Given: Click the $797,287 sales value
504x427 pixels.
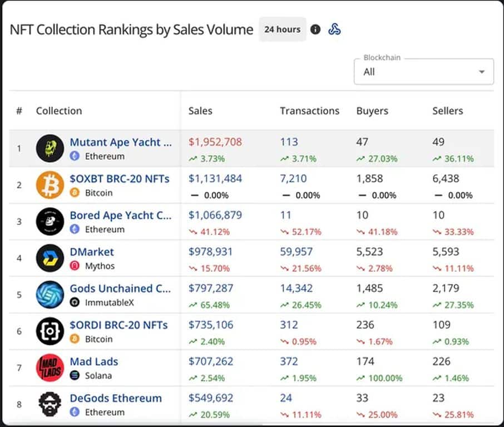Looking at the screenshot, I should coord(210,288).
